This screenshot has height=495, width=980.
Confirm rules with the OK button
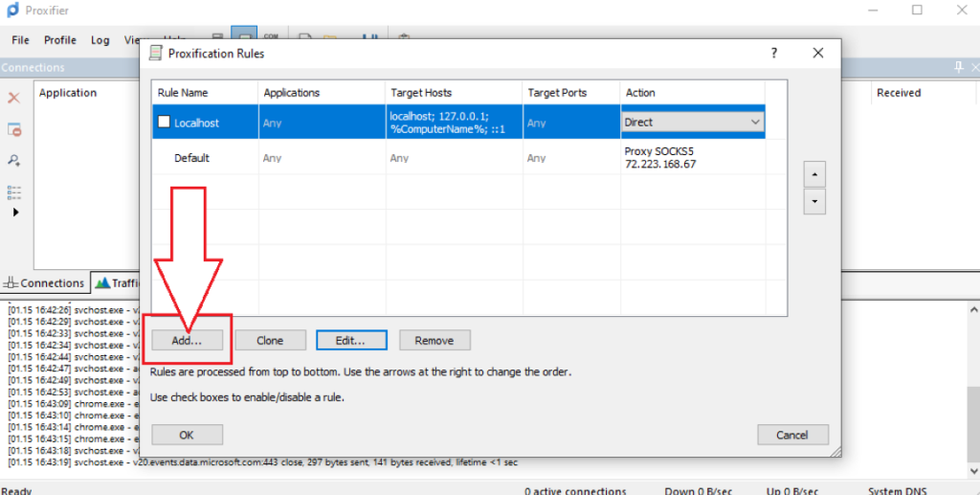[187, 435]
